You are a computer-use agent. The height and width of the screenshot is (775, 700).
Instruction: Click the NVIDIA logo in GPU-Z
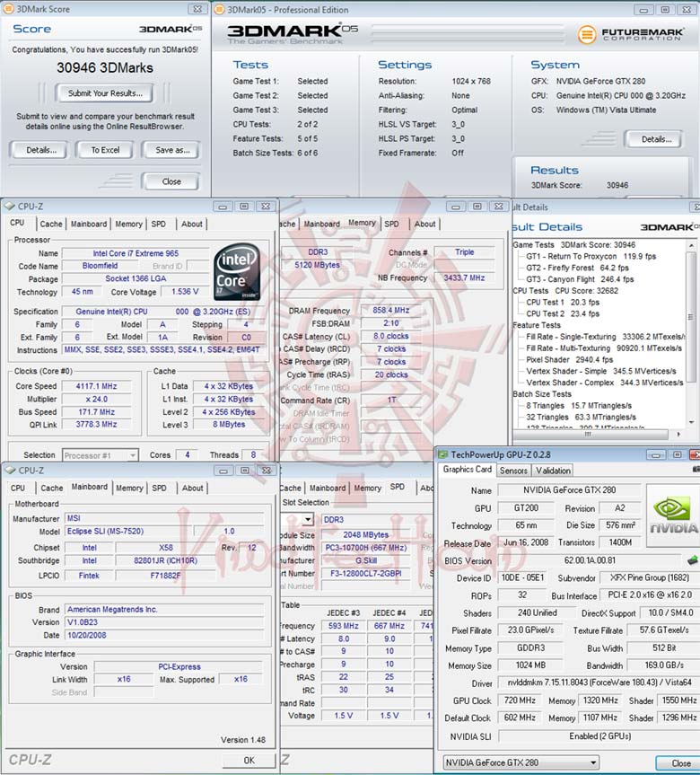point(674,515)
